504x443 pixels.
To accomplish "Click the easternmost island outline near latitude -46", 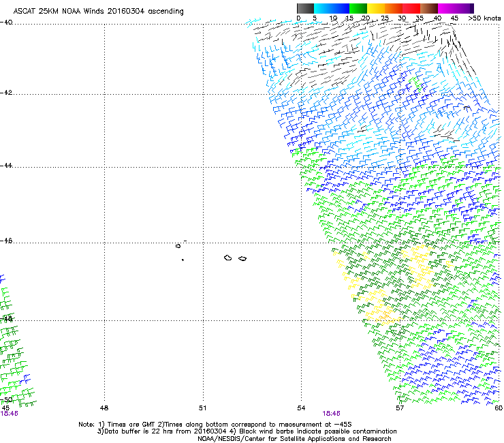I will tap(242, 259).
